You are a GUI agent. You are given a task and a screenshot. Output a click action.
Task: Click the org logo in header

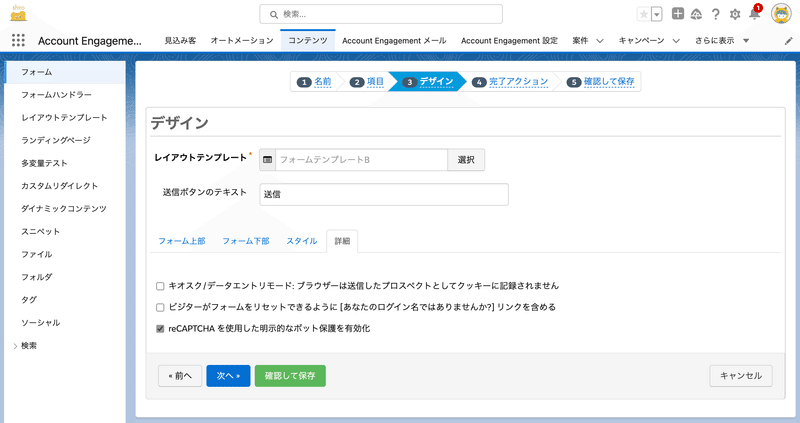coord(18,14)
